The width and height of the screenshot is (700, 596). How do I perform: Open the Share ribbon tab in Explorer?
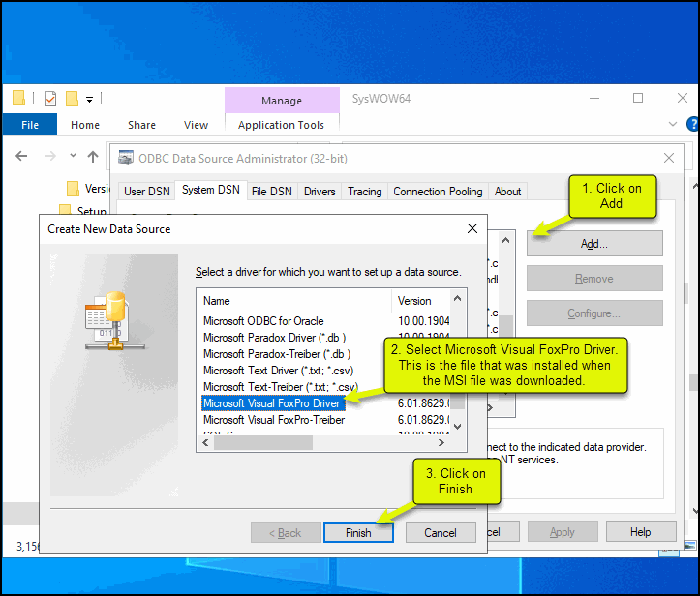tap(142, 125)
